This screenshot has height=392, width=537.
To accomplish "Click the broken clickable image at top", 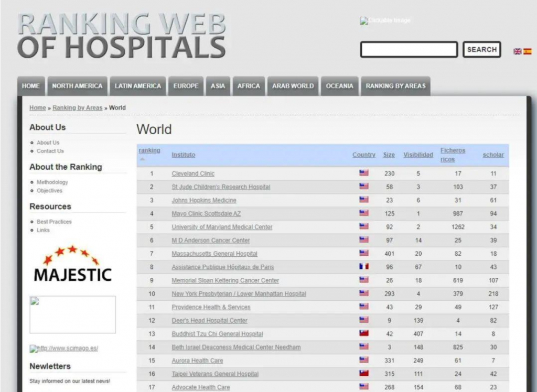I will 385,21.
